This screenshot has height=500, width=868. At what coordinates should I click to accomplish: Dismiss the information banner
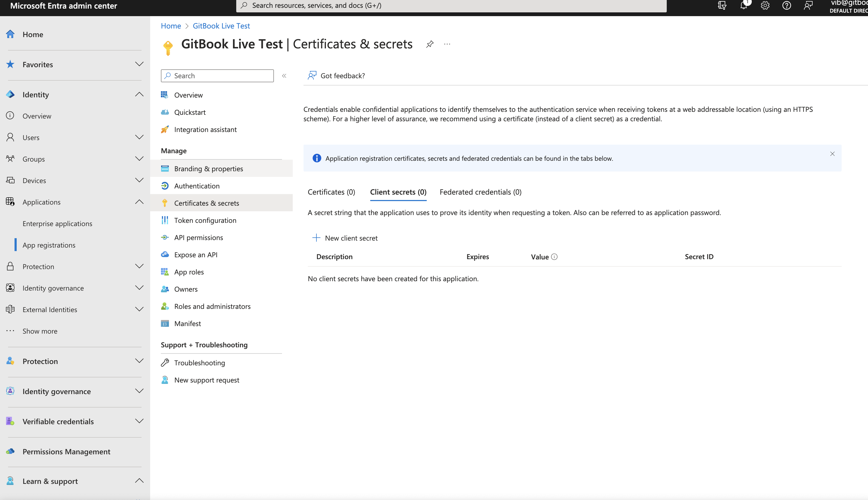(x=832, y=154)
